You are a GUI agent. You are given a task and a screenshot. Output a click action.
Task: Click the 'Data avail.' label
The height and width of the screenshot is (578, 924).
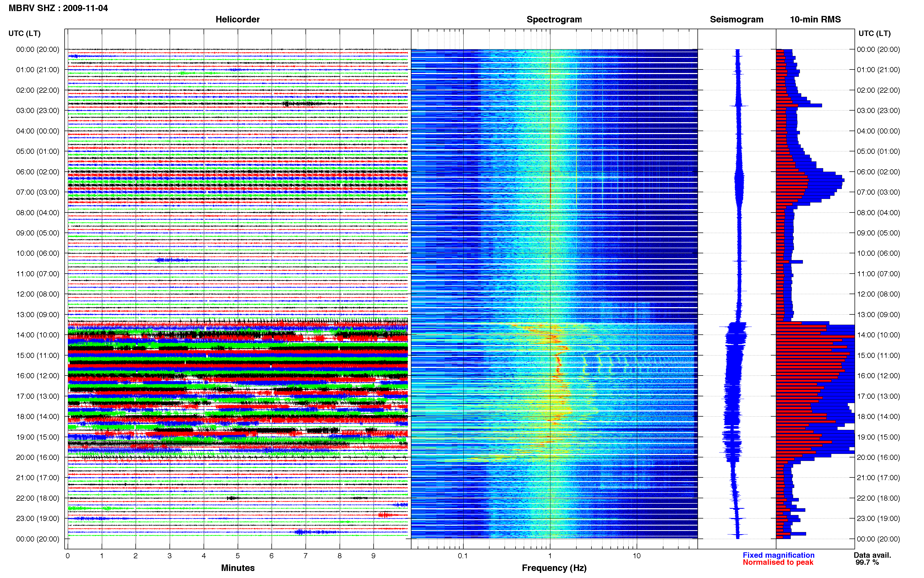pos(872,555)
